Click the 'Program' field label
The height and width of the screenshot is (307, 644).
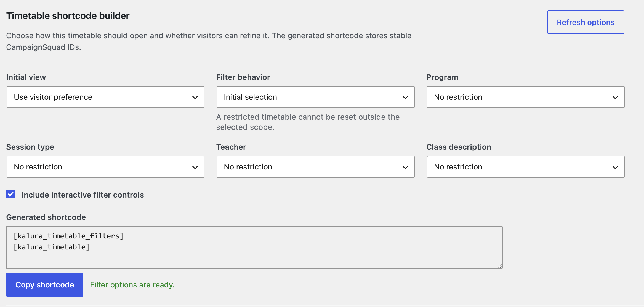point(442,77)
